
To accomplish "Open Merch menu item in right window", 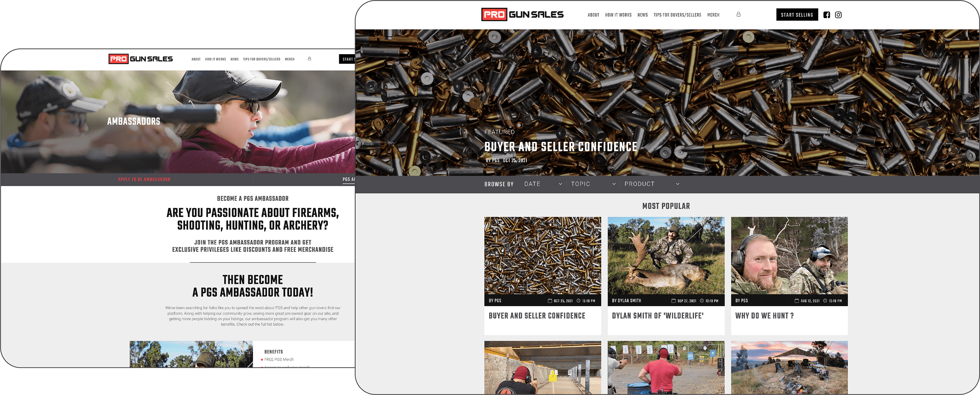I will coord(713,15).
